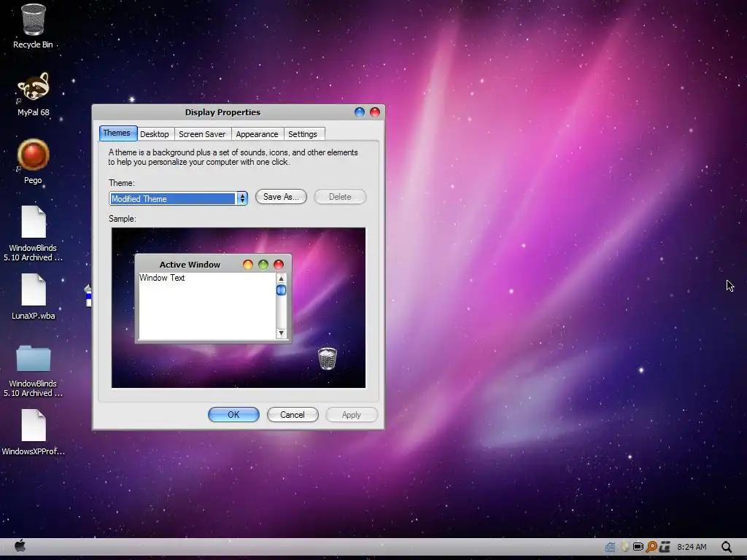Open the Apple logo start menu

[x=20, y=545]
